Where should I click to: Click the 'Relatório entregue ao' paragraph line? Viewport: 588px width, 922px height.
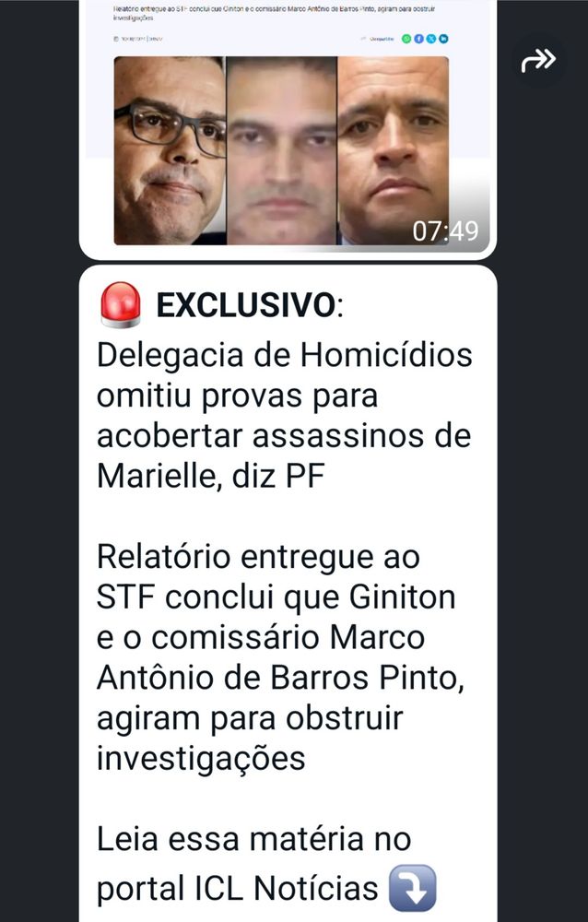pos(258,557)
